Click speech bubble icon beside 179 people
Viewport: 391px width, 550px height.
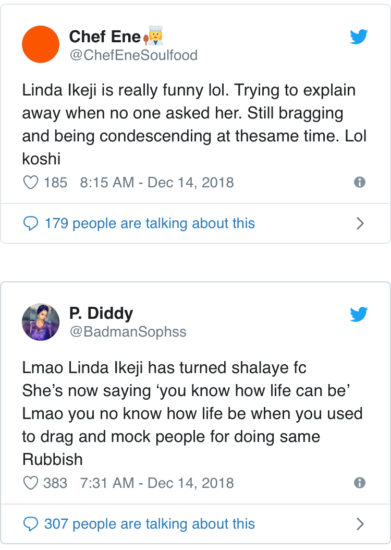(31, 223)
